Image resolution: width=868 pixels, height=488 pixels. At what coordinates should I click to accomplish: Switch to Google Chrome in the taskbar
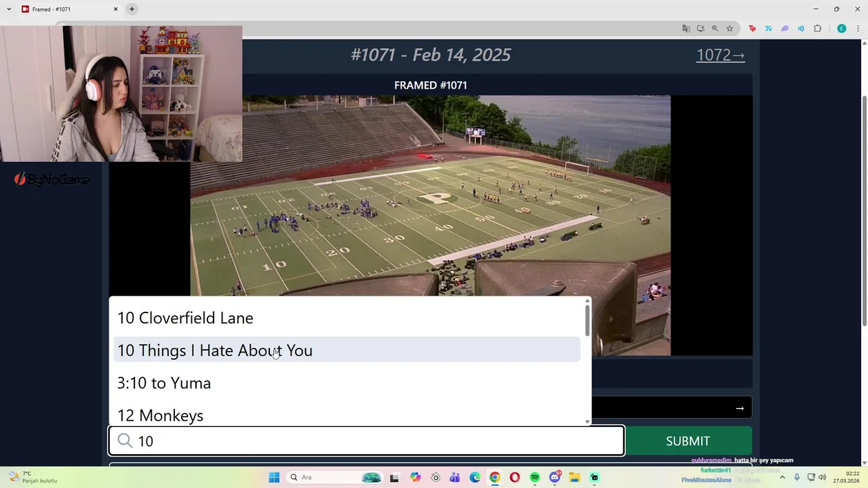pyautogui.click(x=495, y=477)
